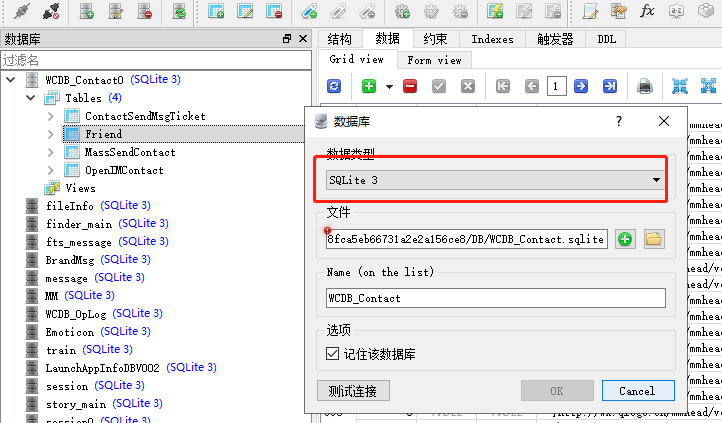Toggle the 记住该数据库 checkbox
The height and width of the screenshot is (423, 722).
(x=335, y=353)
